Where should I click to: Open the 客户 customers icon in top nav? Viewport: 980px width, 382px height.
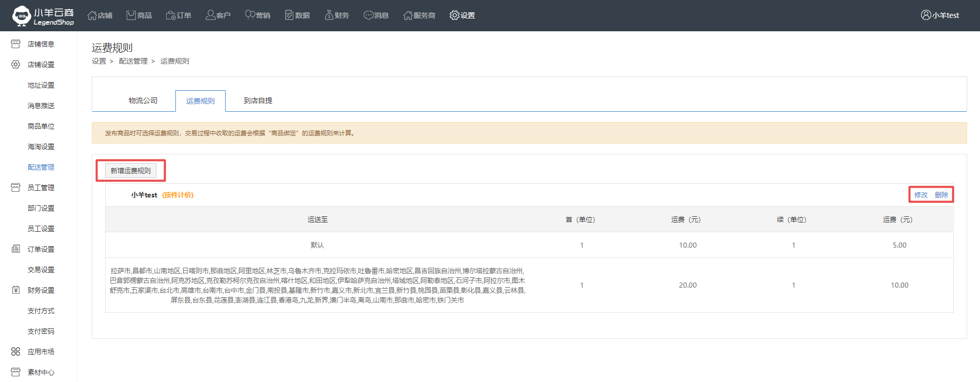pos(210,15)
